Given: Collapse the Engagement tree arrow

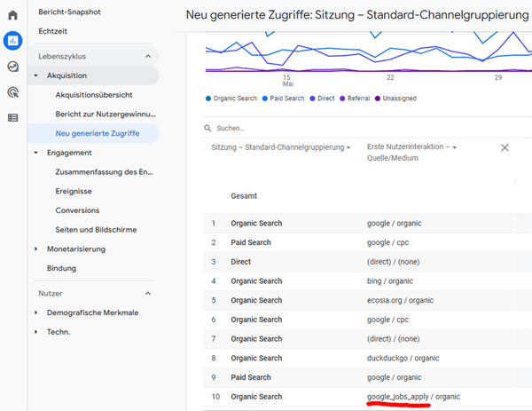Looking at the screenshot, I should pos(36,153).
